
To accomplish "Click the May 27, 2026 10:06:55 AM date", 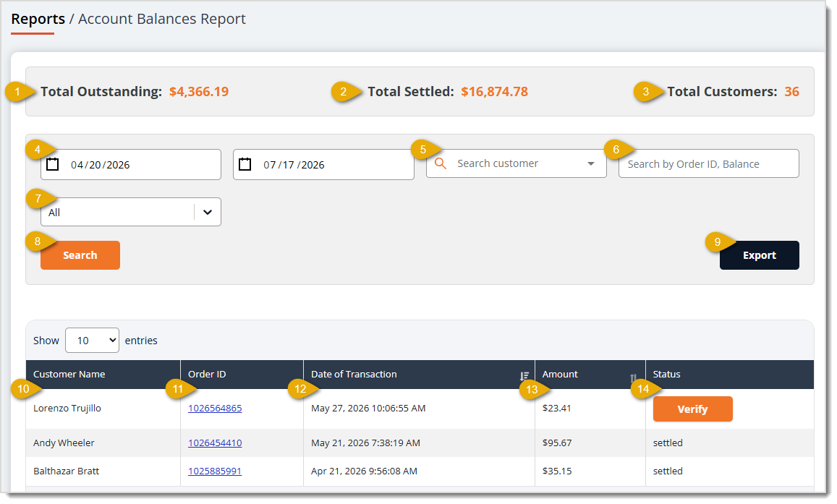I will 368,408.
